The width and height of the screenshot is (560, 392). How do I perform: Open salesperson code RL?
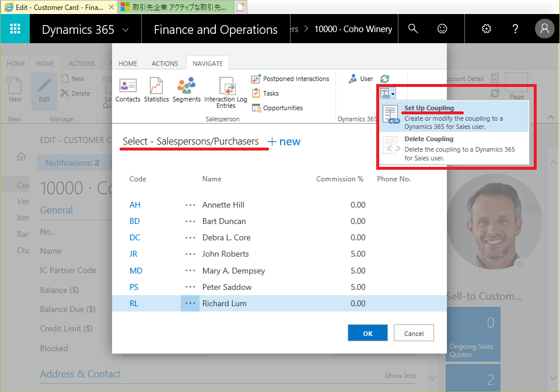click(134, 304)
